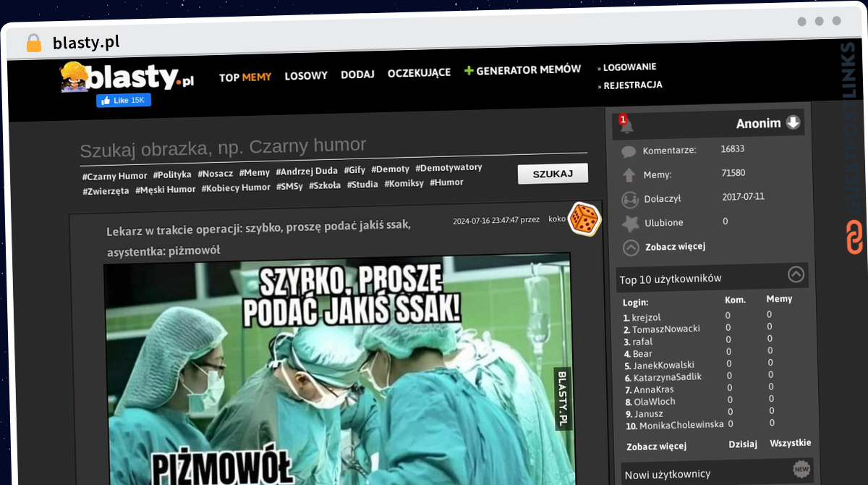The height and width of the screenshot is (485, 868).
Task: Open the surgeons meme image
Action: click(x=339, y=368)
